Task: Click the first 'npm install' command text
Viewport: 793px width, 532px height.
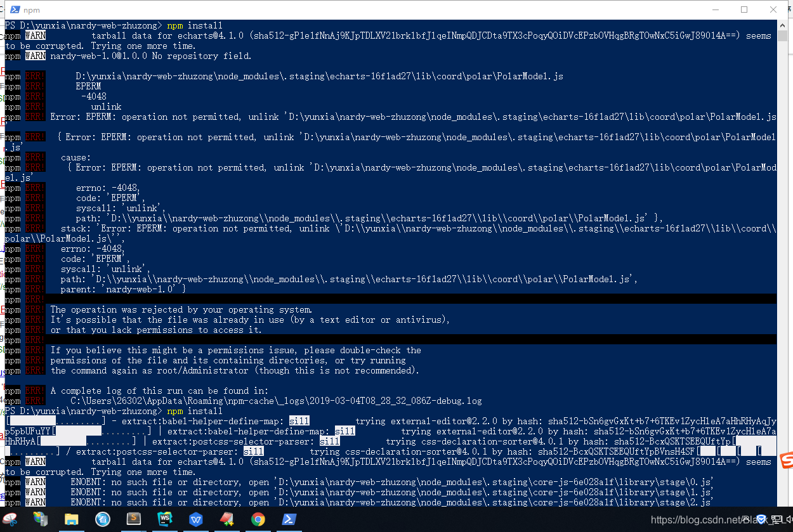Action: click(195, 25)
